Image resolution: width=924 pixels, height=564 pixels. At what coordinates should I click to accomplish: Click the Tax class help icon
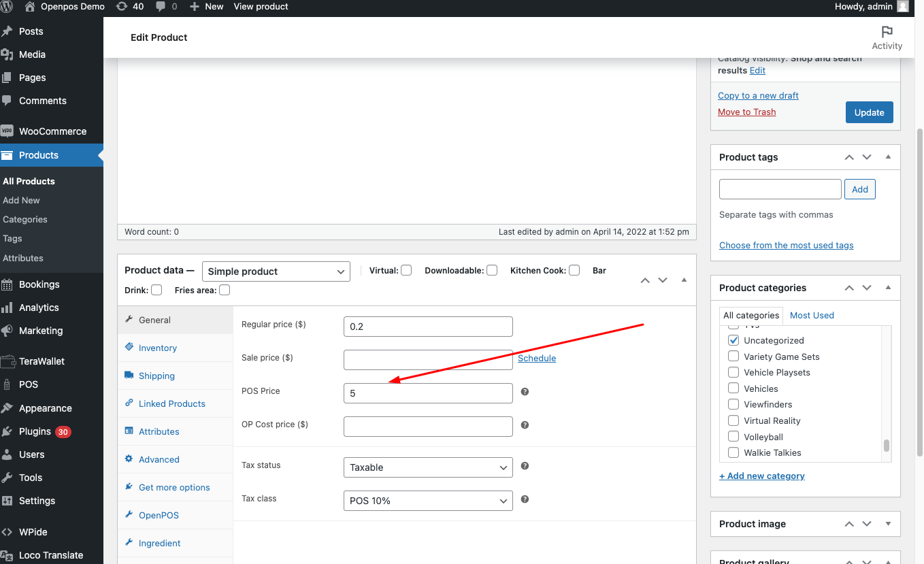point(525,499)
